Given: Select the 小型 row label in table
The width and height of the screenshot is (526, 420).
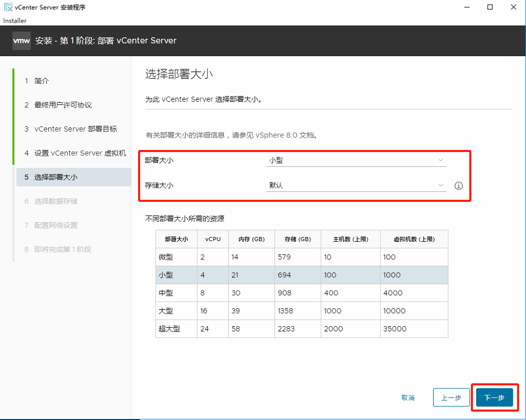Looking at the screenshot, I should point(166,275).
